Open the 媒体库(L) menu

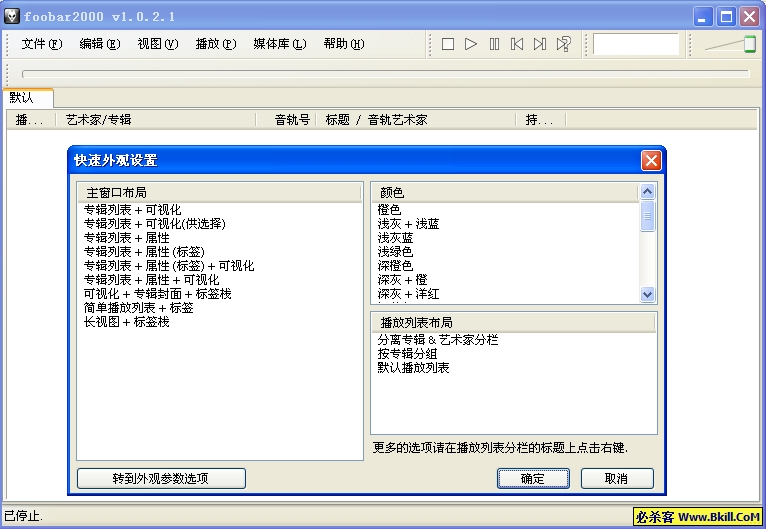[279, 44]
